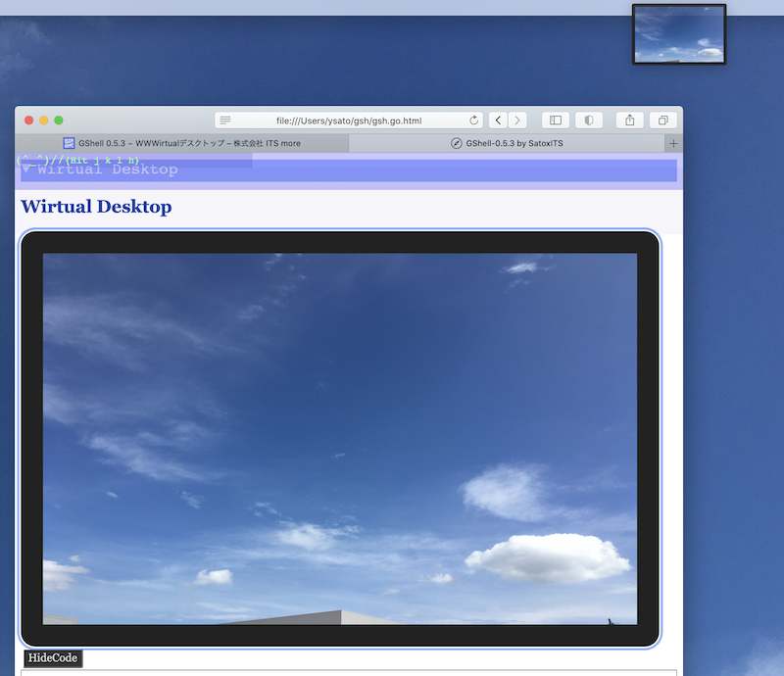Open the Share menu icon
The width and height of the screenshot is (784, 676).
(x=630, y=121)
